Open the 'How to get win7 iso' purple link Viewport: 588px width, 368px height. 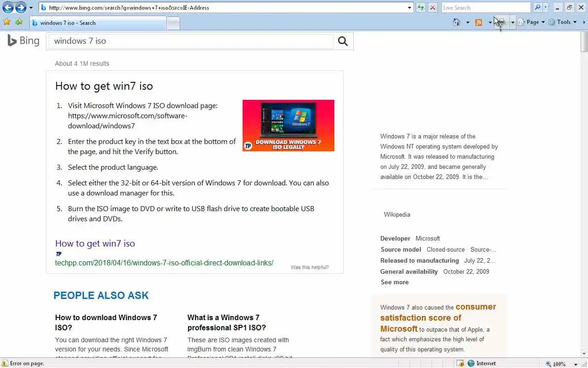[x=95, y=243]
